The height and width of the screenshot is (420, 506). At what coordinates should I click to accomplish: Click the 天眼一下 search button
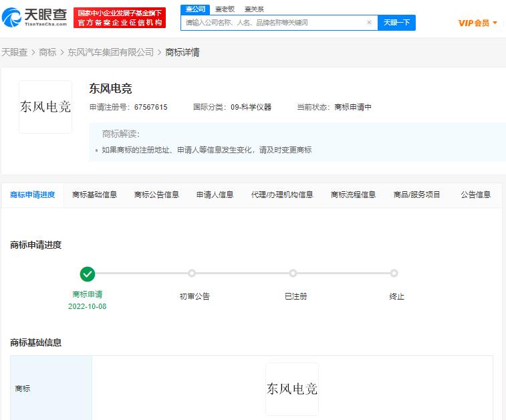[397, 23]
